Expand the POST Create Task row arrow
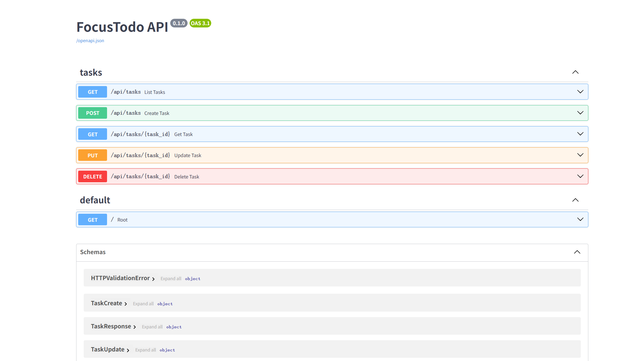The width and height of the screenshot is (644, 361). point(580,113)
